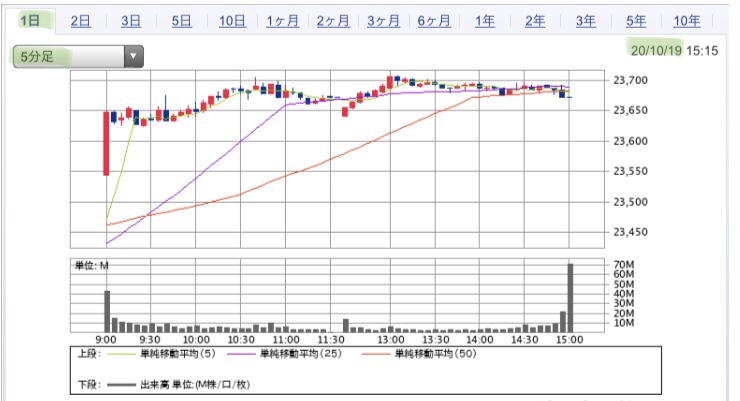Click the 単純移動平均(50) legend entry
Image resolution: width=740 pixels, height=401 pixels.
(436, 354)
